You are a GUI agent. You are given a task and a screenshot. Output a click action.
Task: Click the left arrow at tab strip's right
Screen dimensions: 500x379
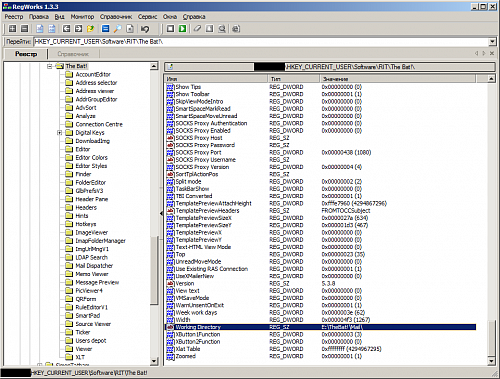[476, 53]
